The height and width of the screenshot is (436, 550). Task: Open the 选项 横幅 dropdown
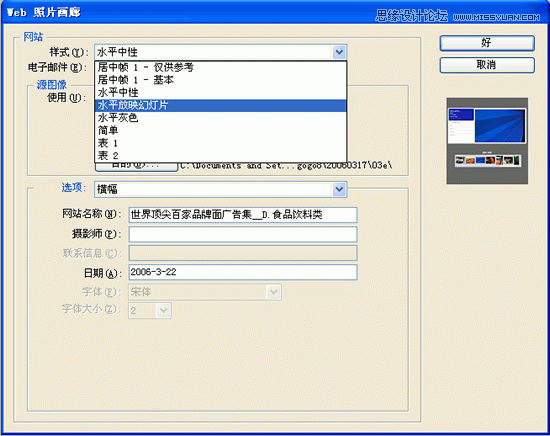tap(220, 189)
